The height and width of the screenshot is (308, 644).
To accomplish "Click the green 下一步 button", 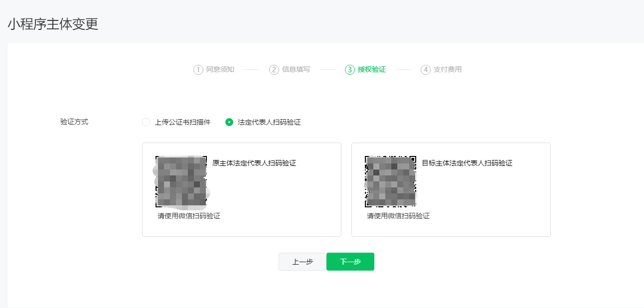I will [350, 262].
